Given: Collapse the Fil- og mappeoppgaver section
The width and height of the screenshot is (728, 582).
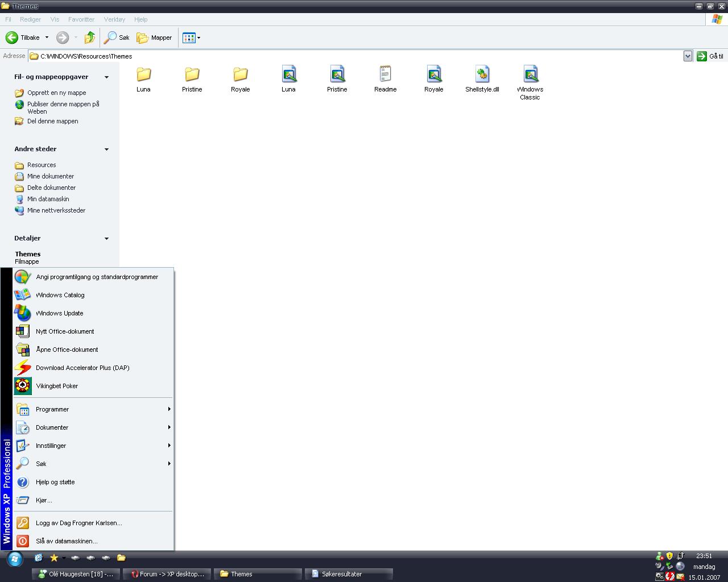Looking at the screenshot, I should click(x=106, y=77).
